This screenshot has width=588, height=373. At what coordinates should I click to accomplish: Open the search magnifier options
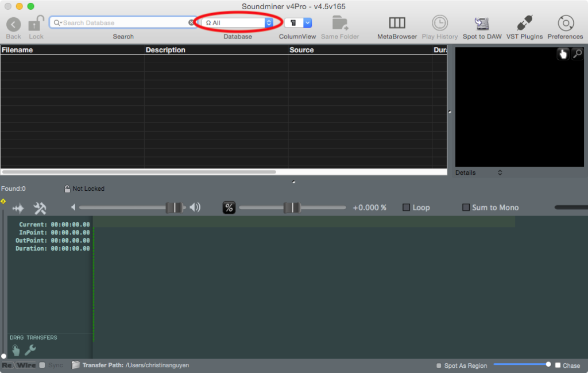point(57,23)
